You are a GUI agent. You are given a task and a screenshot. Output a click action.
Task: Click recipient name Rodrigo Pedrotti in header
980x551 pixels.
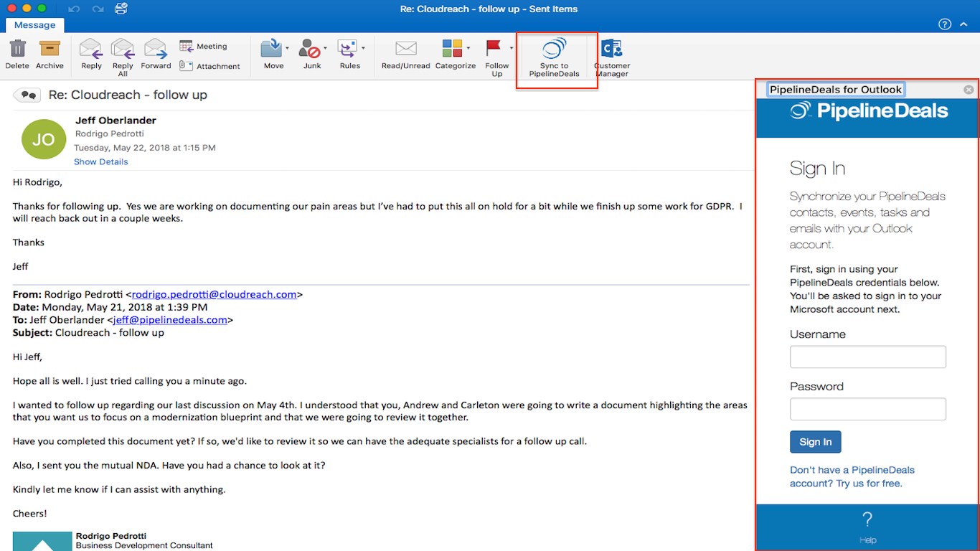(x=110, y=133)
